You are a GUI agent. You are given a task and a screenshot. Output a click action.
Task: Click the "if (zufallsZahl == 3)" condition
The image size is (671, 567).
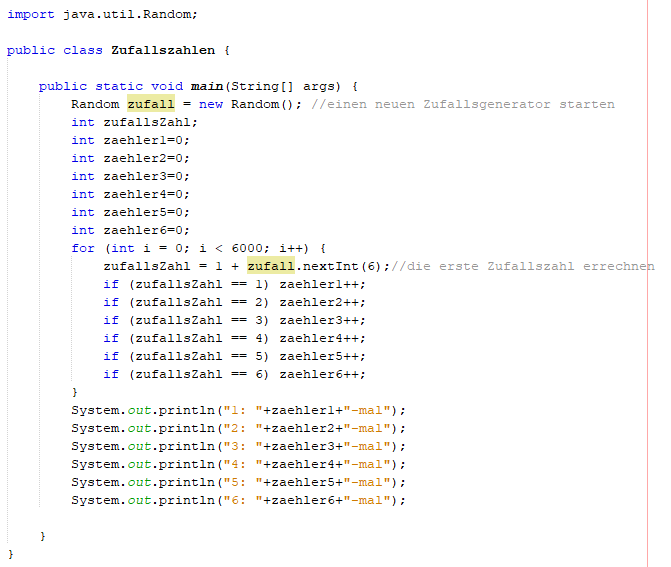[x=186, y=320]
